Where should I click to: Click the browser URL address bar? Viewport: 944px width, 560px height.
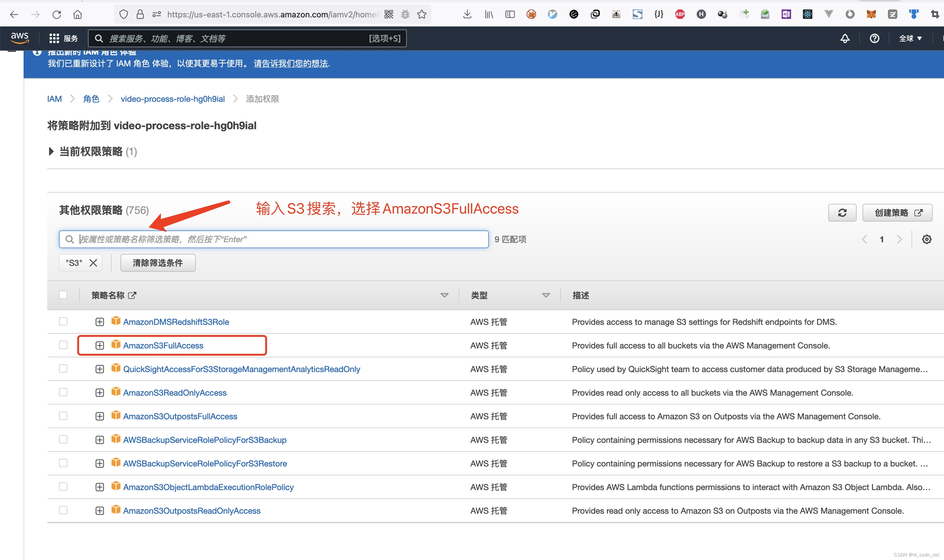272,14
